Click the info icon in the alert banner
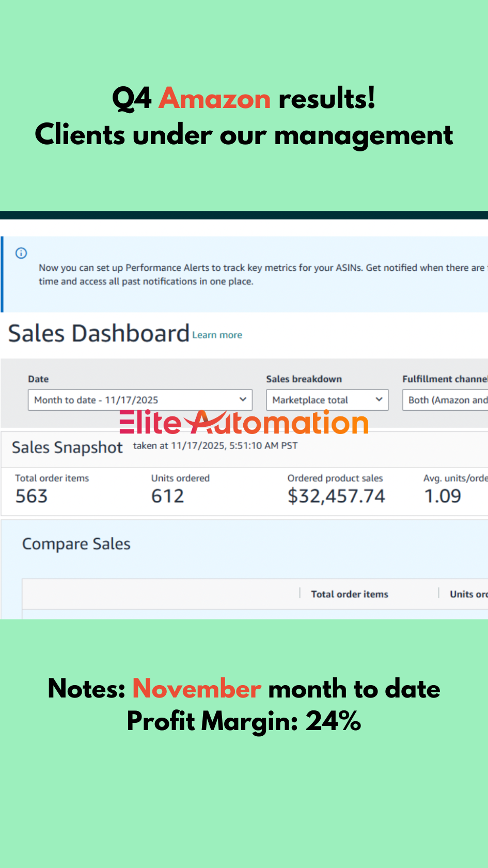This screenshot has height=868, width=488. (x=21, y=253)
